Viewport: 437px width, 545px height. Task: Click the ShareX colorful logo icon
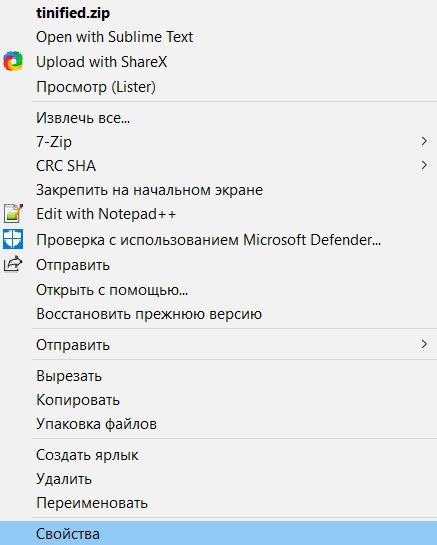(x=13, y=62)
